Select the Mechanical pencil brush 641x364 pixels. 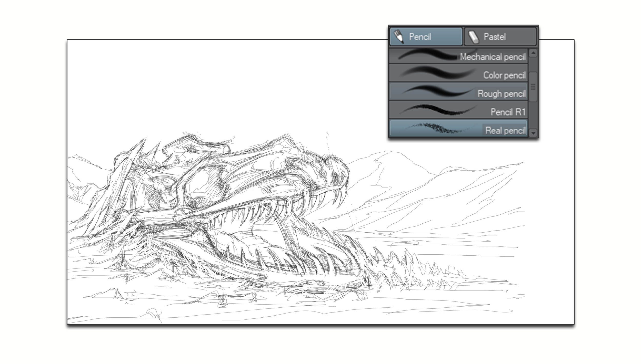458,56
